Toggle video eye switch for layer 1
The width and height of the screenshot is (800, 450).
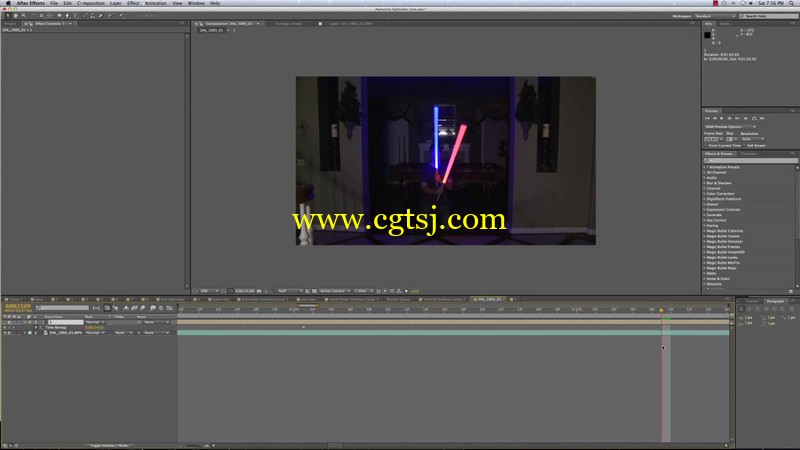pyautogui.click(x=5, y=322)
